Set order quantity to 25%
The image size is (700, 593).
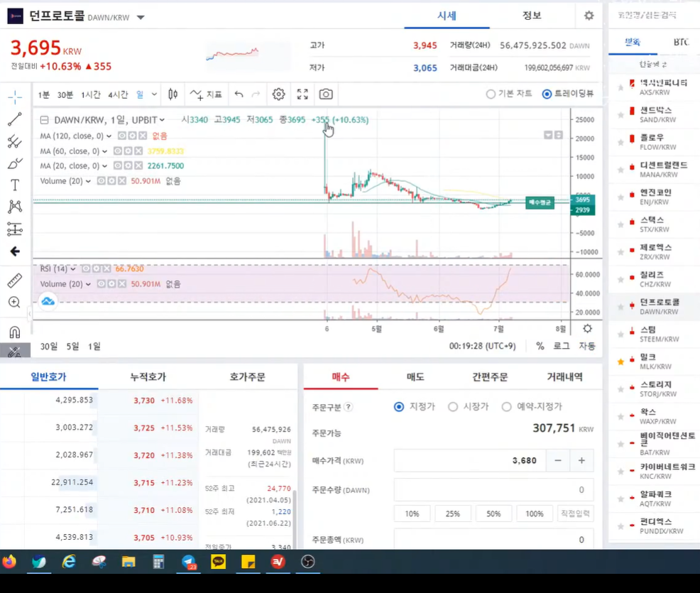point(453,513)
